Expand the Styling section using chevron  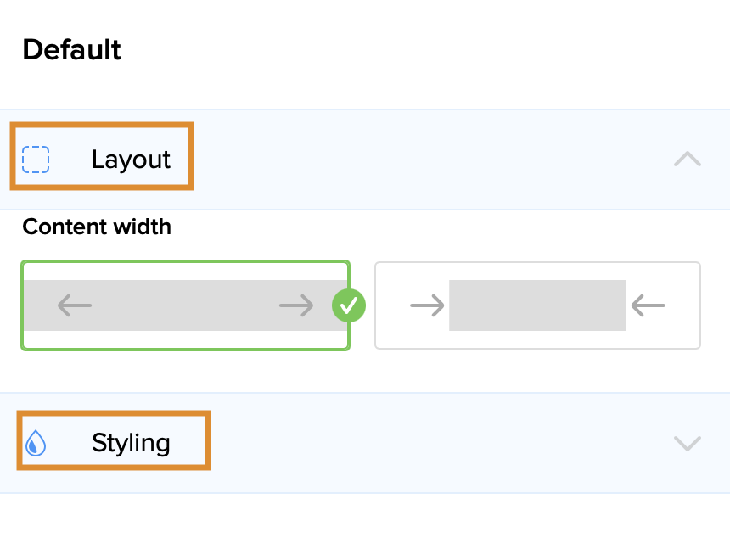[x=687, y=443]
